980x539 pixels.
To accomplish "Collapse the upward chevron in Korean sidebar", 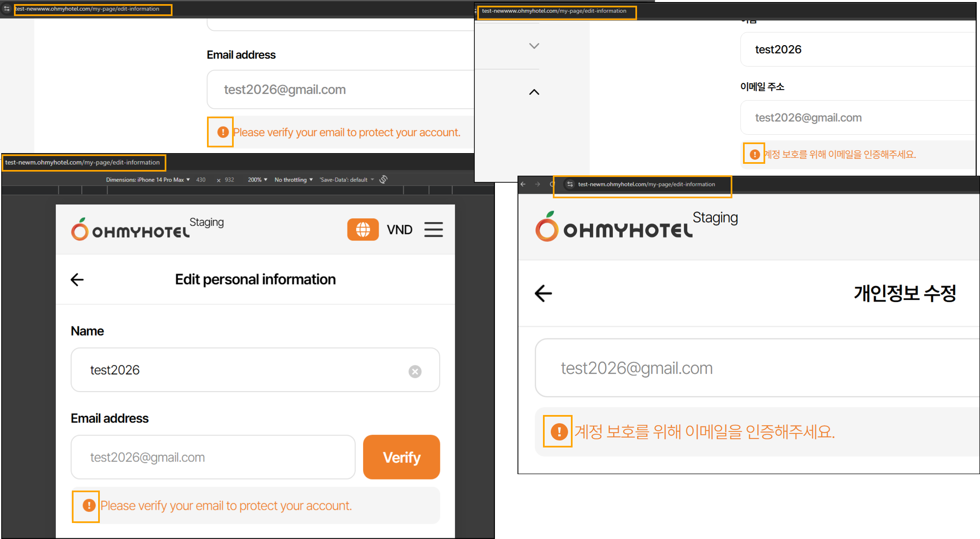I will coord(534,92).
